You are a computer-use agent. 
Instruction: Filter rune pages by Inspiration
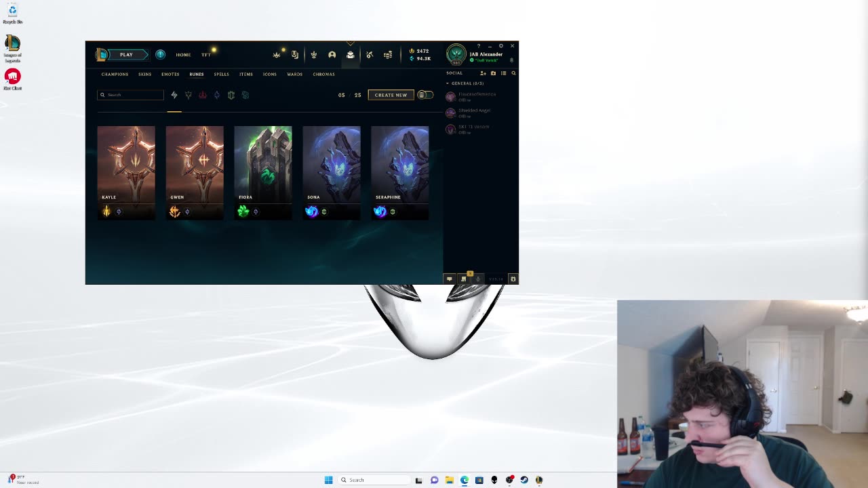pos(245,95)
